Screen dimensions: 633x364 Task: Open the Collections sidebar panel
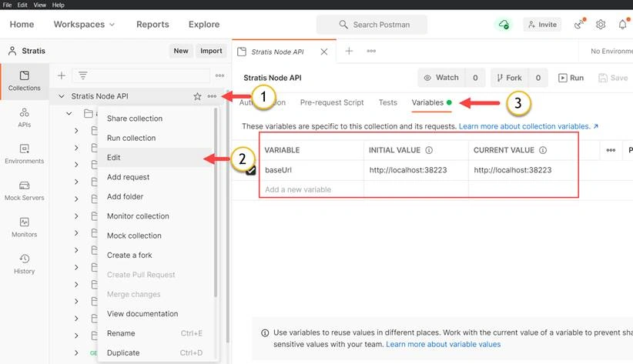click(24, 81)
